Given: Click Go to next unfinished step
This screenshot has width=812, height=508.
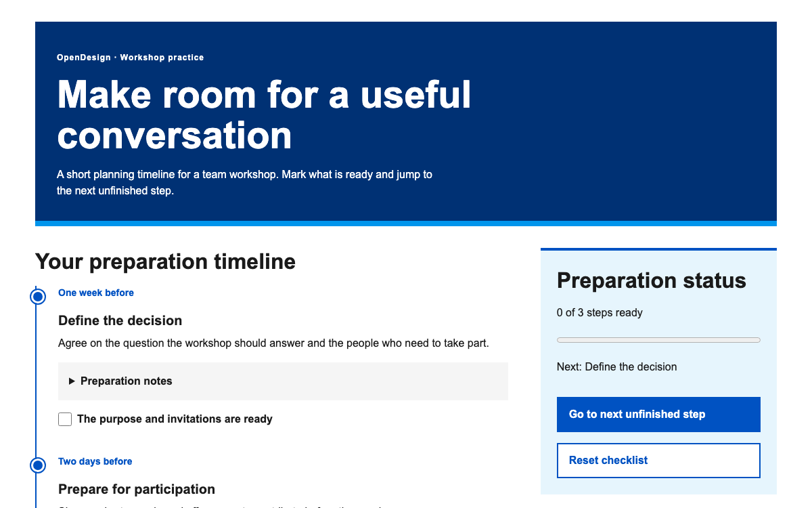Looking at the screenshot, I should (658, 415).
